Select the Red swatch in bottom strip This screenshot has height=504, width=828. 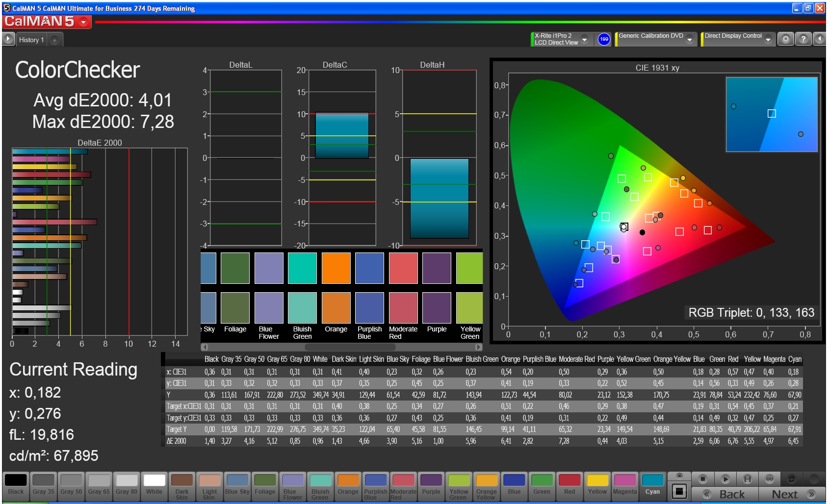coord(569,486)
